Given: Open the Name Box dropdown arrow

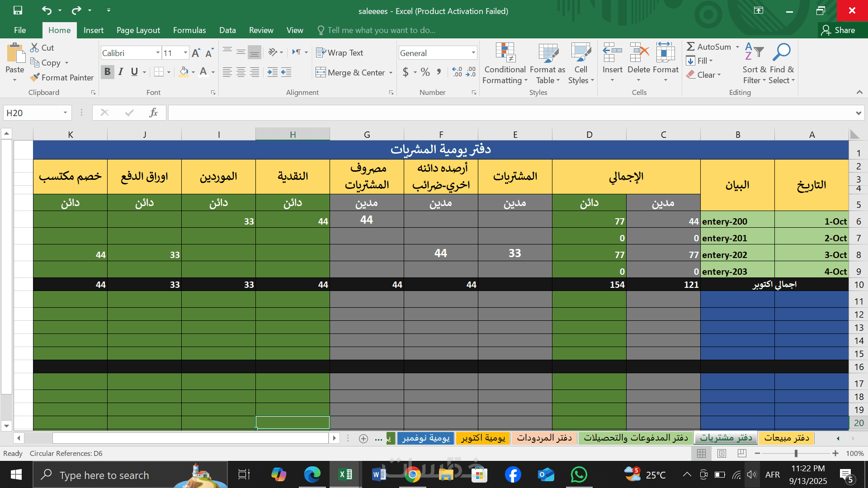Looking at the screenshot, I should pyautogui.click(x=65, y=113).
